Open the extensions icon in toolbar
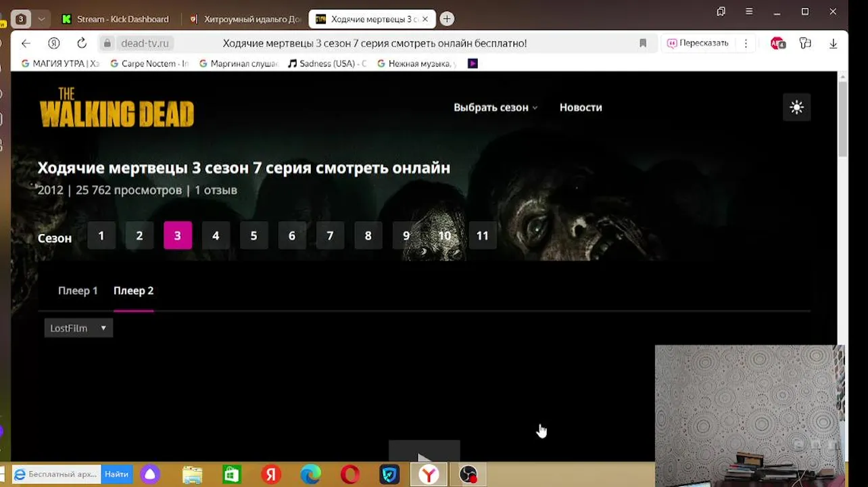The image size is (868, 487). (x=805, y=43)
